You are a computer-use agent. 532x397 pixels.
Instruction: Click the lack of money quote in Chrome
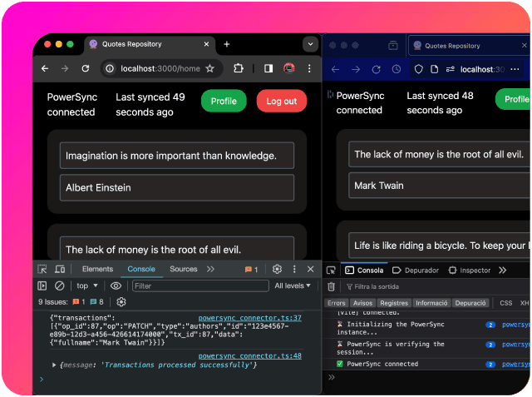(x=177, y=249)
